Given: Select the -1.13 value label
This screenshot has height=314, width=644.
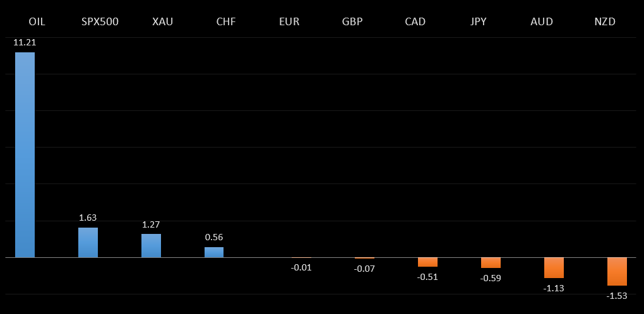Looking at the screenshot, I should click(x=554, y=288).
